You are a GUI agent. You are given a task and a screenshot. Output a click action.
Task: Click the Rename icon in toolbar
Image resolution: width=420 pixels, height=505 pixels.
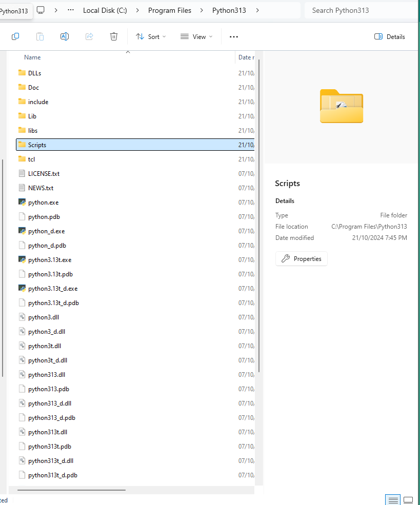pyautogui.click(x=65, y=36)
